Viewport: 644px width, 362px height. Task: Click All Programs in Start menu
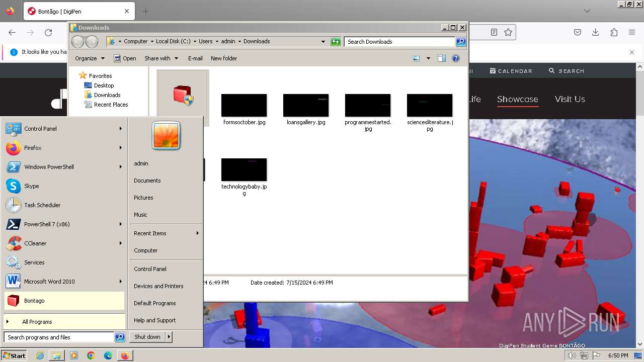tap(64, 322)
